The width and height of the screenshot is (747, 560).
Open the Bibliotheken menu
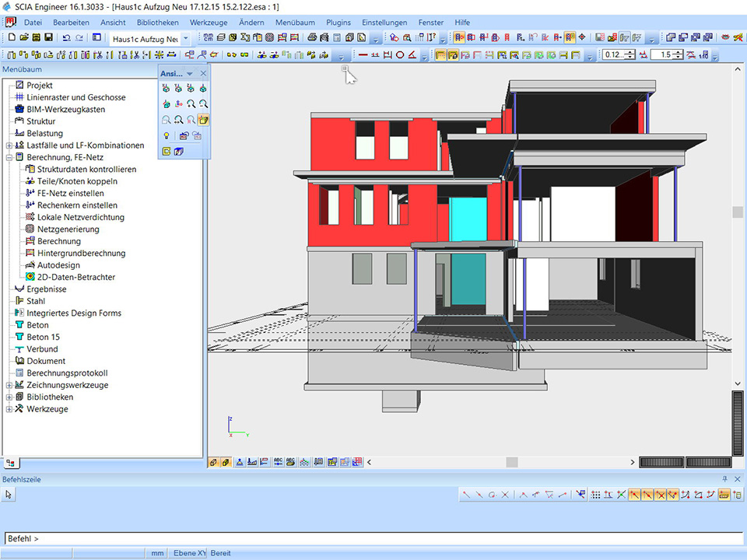click(157, 23)
